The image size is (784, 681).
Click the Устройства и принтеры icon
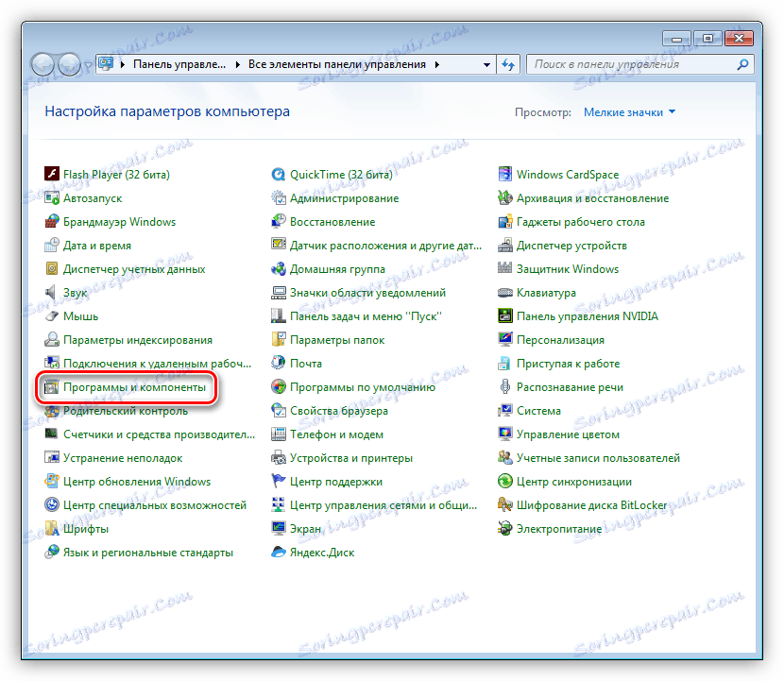click(x=278, y=457)
